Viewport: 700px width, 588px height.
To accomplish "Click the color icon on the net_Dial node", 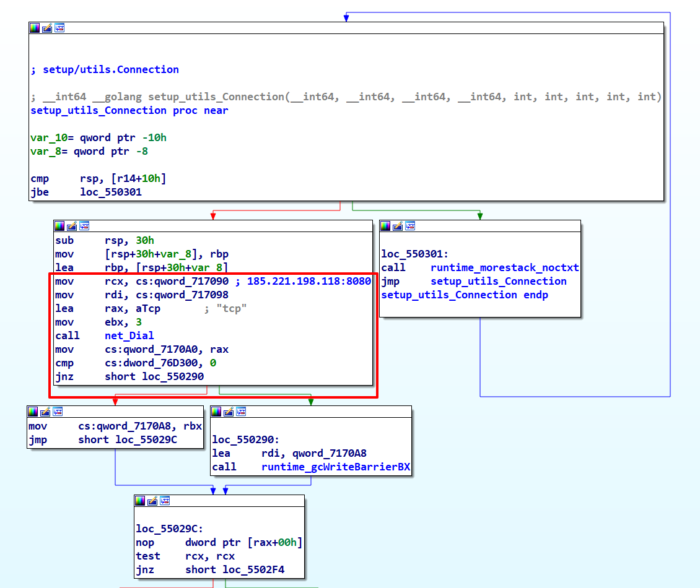I will pyautogui.click(x=59, y=226).
